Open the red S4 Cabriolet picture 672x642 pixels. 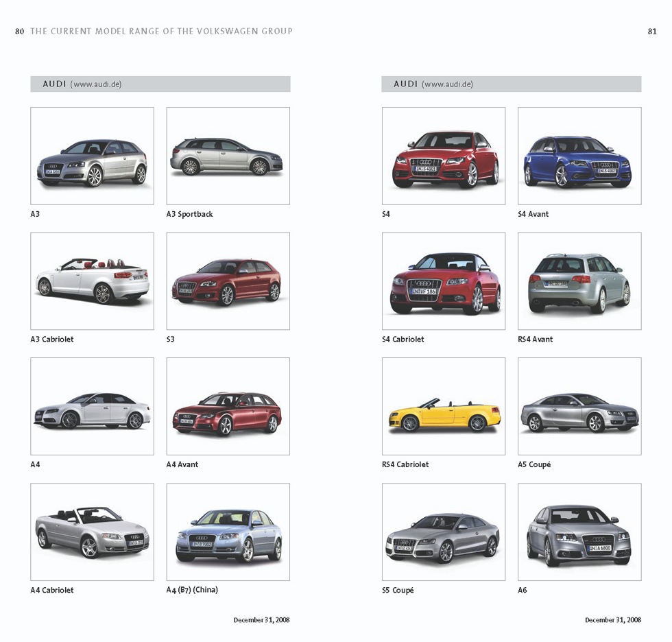click(444, 281)
